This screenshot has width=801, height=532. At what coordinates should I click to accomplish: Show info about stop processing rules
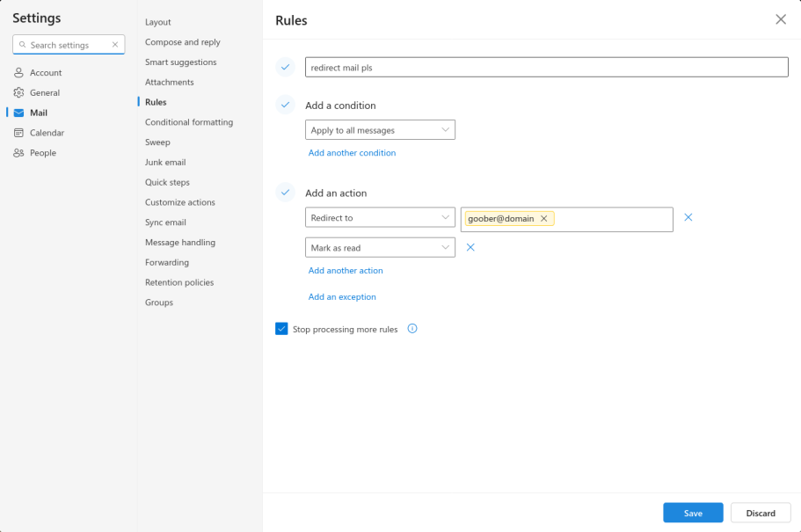412,329
